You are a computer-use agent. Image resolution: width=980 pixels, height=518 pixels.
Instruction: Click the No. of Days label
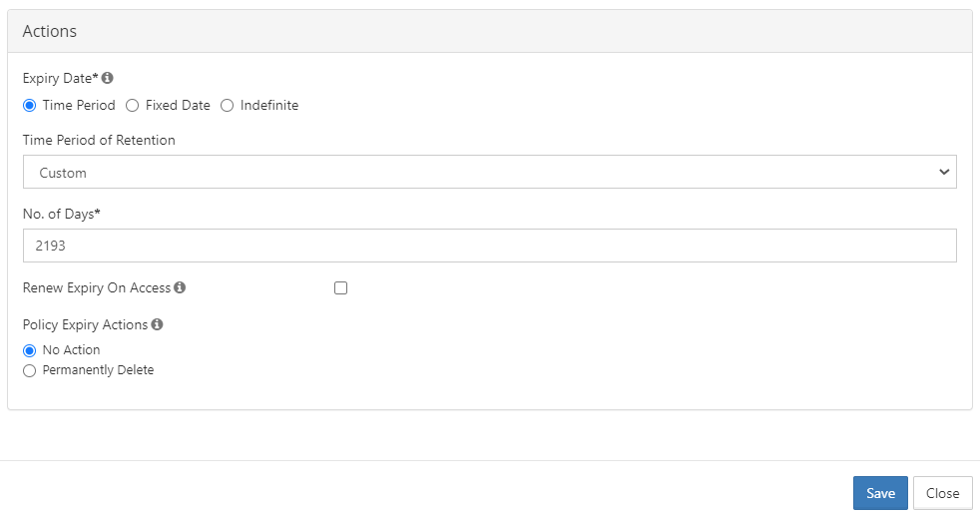pyautogui.click(x=62, y=214)
